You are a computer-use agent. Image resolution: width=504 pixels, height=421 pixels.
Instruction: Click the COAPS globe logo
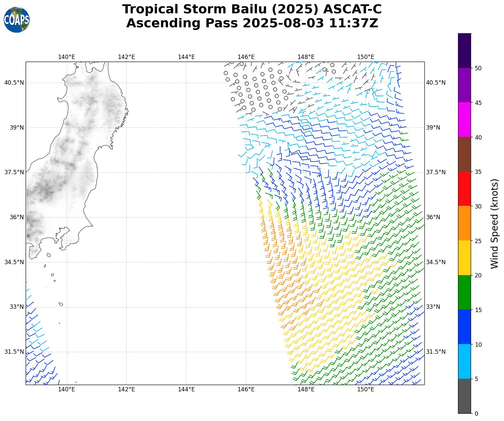pos(17,20)
